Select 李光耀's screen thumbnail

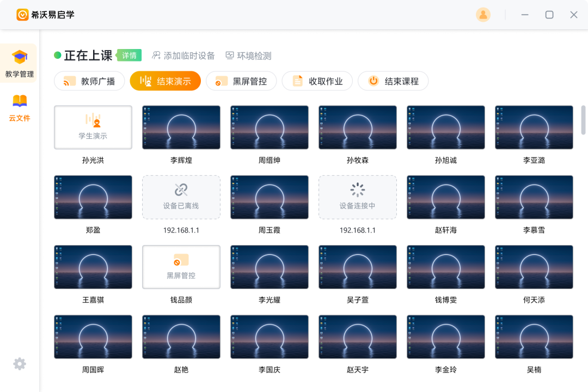click(269, 267)
